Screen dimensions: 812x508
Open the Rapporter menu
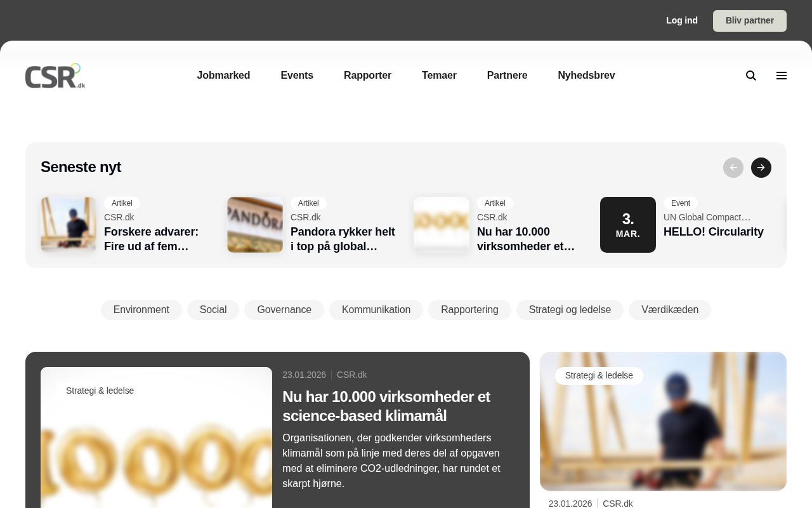click(x=367, y=76)
